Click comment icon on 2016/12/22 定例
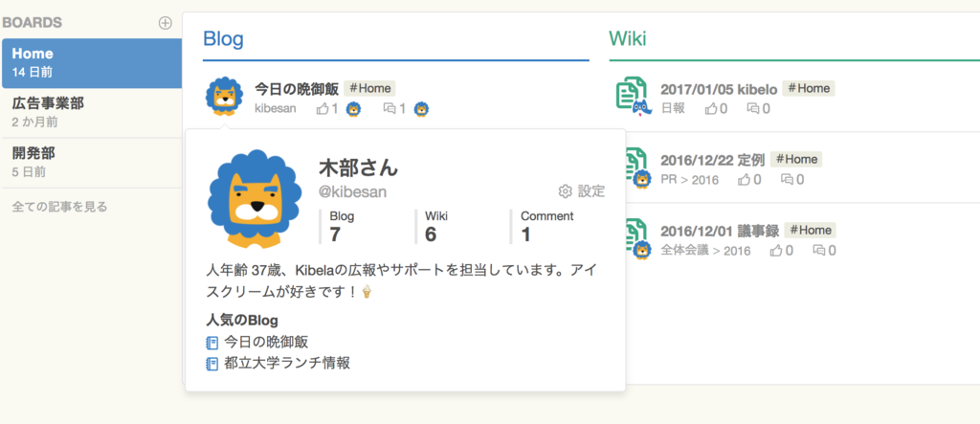The image size is (980, 424). (x=788, y=180)
